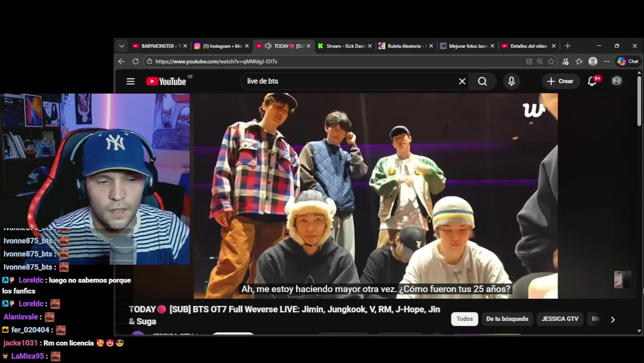The width and height of the screenshot is (644, 363).
Task: Click chat username LaMica95
Action: [x=28, y=356]
